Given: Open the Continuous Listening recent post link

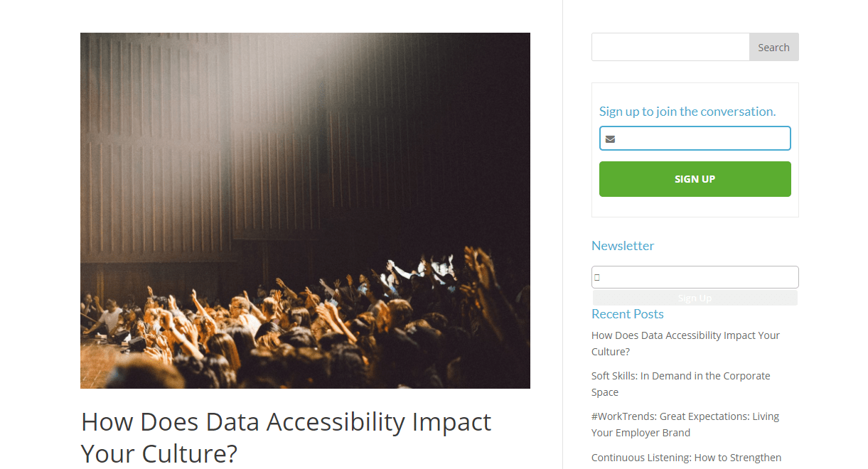Looking at the screenshot, I should [x=686, y=458].
